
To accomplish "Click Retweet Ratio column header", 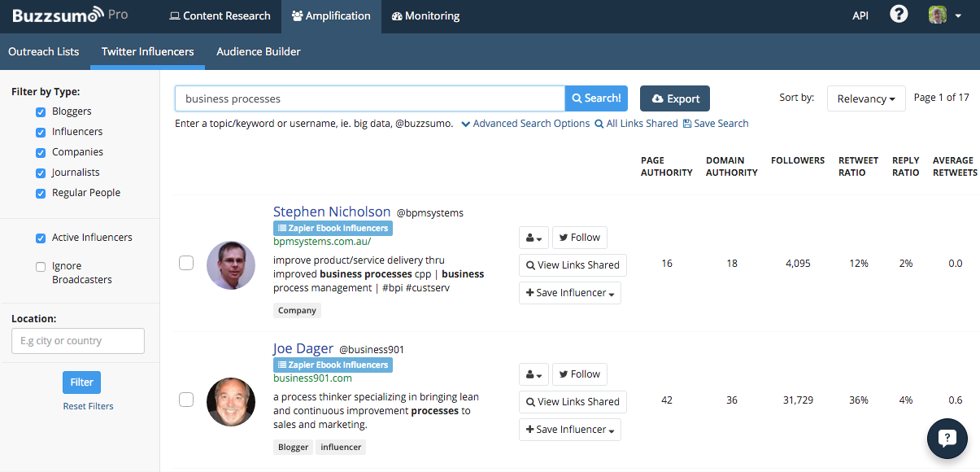I will click(x=858, y=166).
